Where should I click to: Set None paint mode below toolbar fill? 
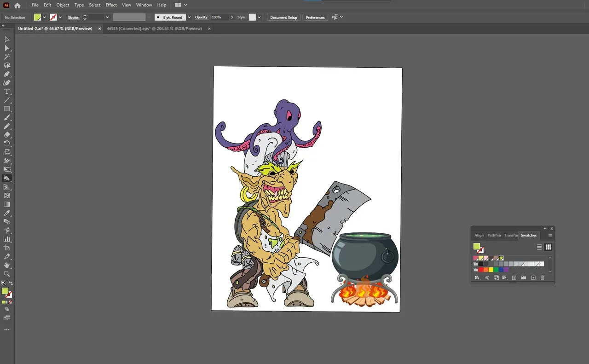coord(10,302)
